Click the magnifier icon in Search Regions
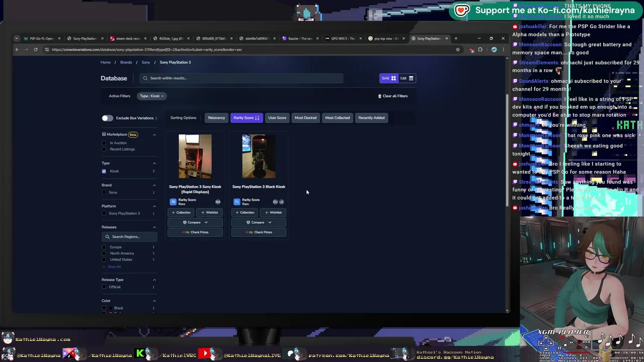This screenshot has width=644, height=362. click(107, 237)
